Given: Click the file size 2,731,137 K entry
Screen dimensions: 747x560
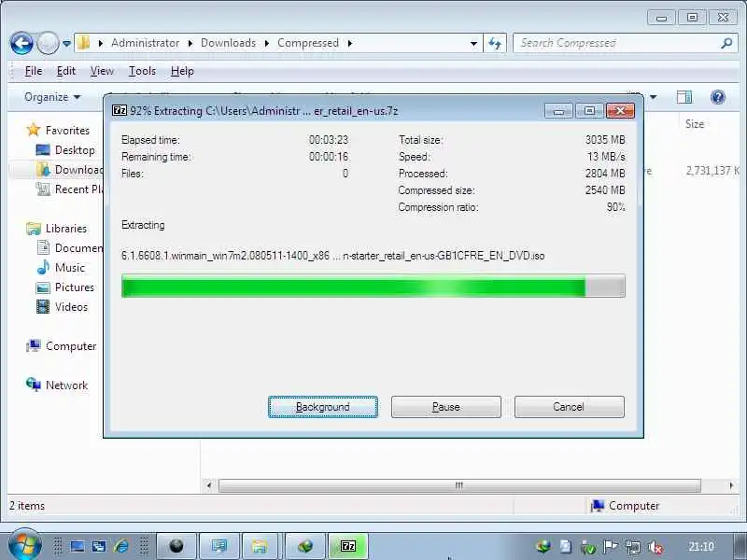Looking at the screenshot, I should pos(712,171).
